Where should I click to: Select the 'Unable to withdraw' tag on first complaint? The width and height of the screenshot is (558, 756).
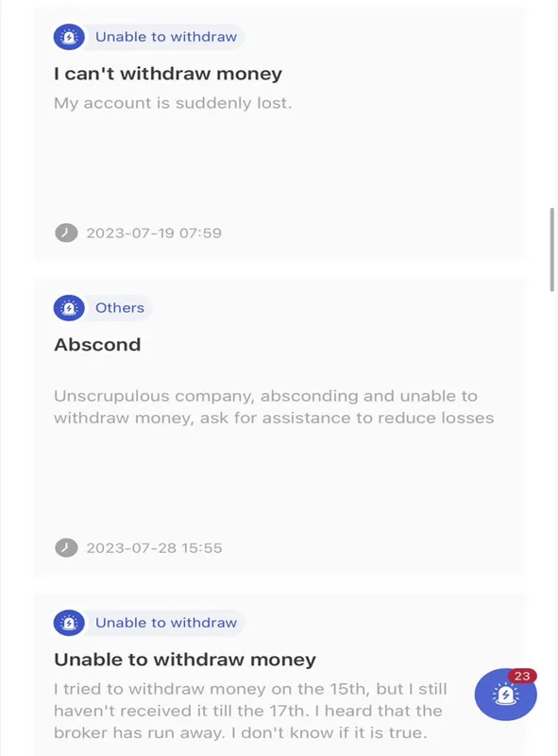(166, 37)
